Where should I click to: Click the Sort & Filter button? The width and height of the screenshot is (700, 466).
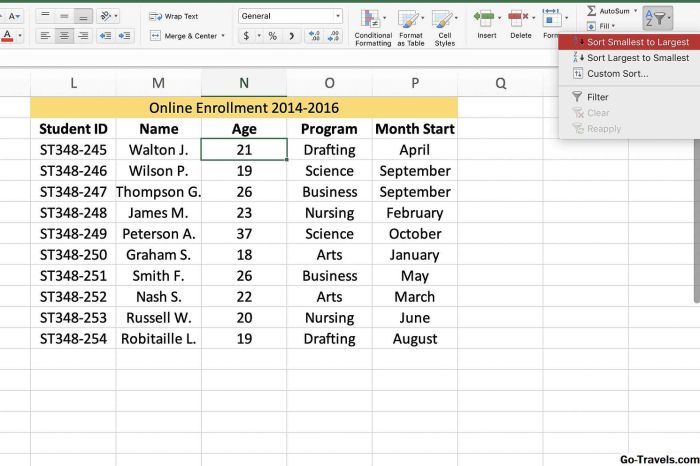pyautogui.click(x=658, y=18)
